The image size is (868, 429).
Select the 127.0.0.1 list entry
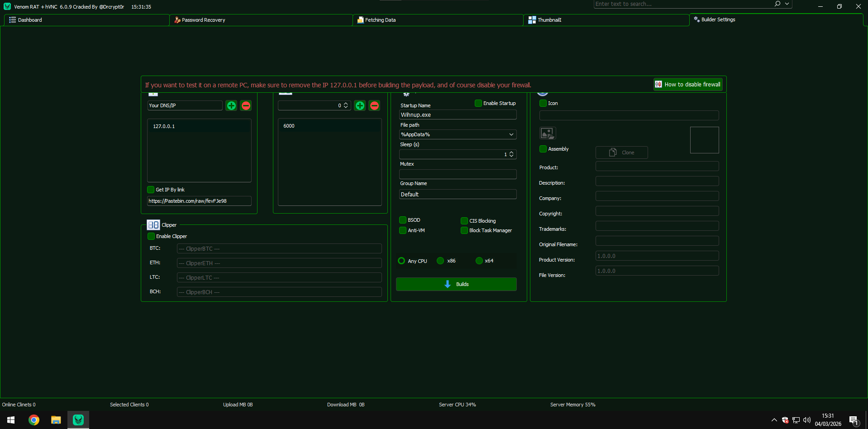[x=199, y=126]
